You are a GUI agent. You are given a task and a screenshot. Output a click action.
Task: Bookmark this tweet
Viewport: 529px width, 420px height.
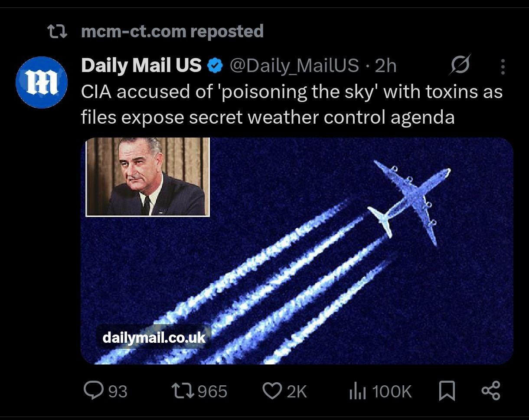(x=447, y=391)
